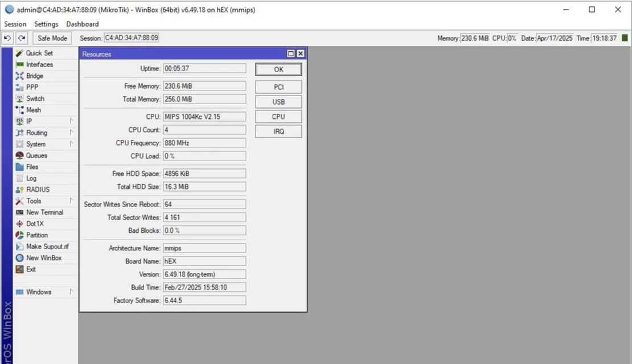Open the Settings menu

[x=46, y=24]
